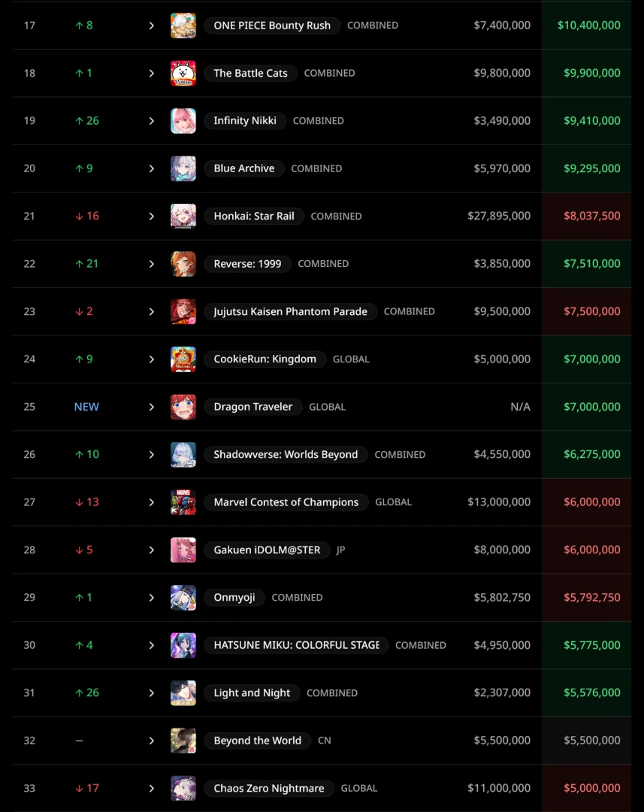The height and width of the screenshot is (812, 644).
Task: Open the Light and Night game link
Action: [x=252, y=692]
